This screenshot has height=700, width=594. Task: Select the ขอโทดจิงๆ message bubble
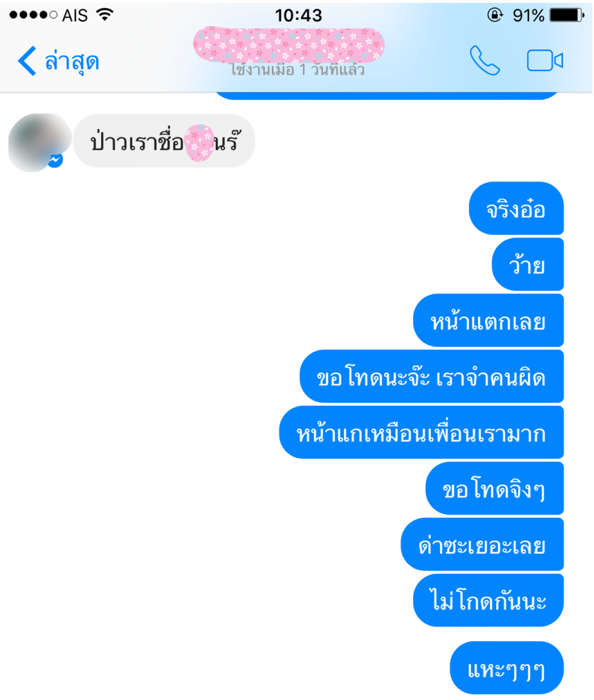[495, 488]
